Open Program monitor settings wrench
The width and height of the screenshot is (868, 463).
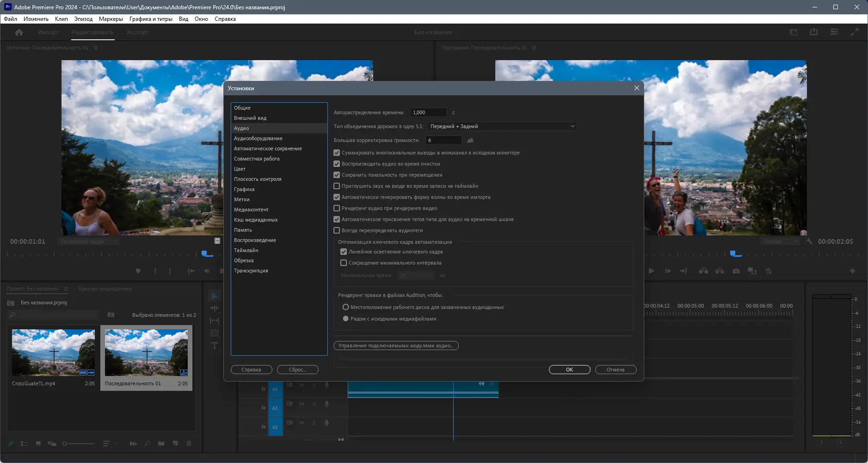(x=809, y=241)
